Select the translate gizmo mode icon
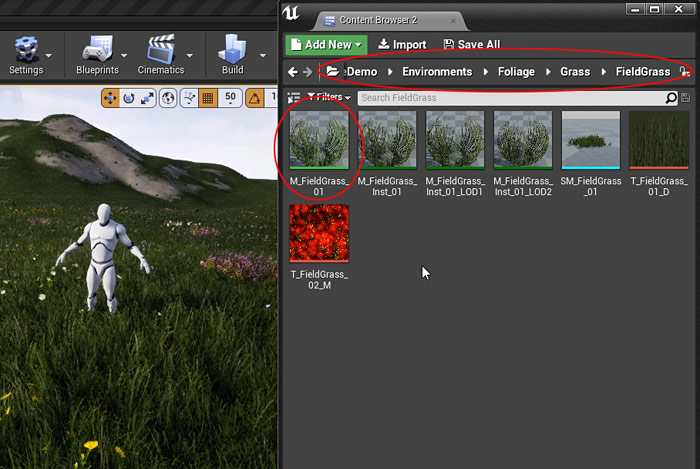The image size is (700, 469). coord(110,98)
